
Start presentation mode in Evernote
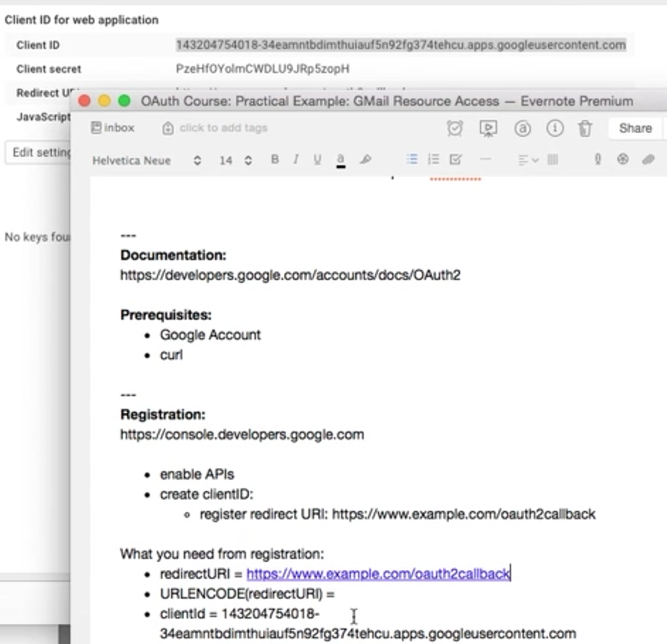point(488,128)
